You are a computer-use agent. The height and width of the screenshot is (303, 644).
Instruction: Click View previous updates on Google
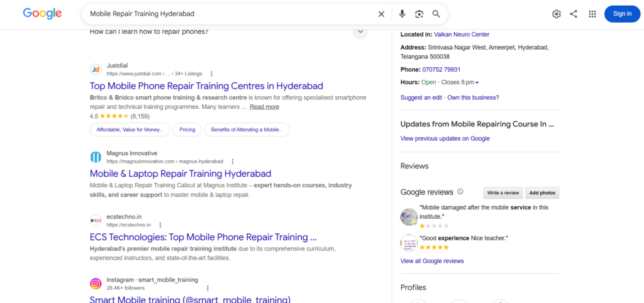pos(445,139)
